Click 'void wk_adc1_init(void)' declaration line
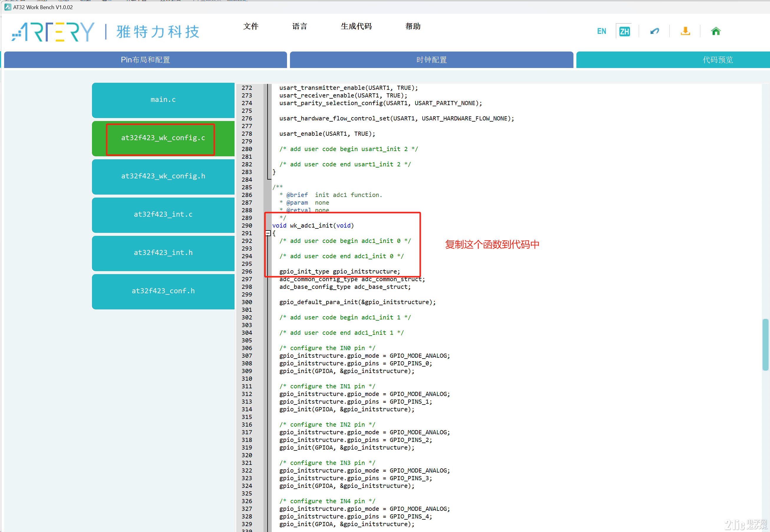The height and width of the screenshot is (532, 770). coord(313,226)
